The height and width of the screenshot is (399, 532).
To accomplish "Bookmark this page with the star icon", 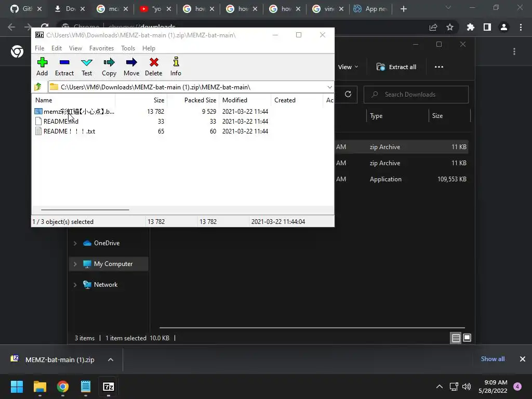I will (x=450, y=27).
